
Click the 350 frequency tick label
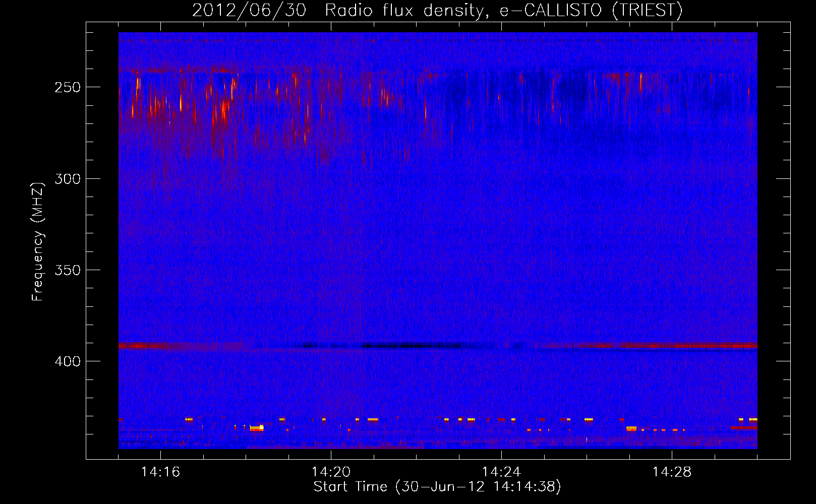(x=68, y=270)
